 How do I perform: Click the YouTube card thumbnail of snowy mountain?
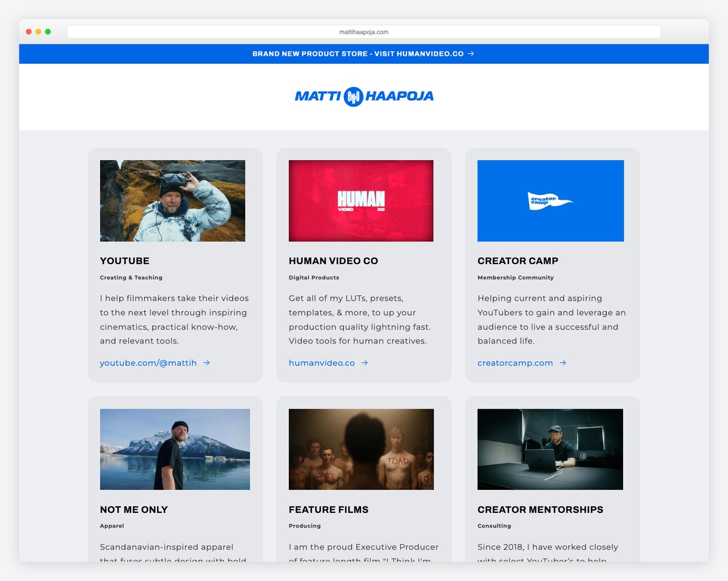(x=172, y=200)
